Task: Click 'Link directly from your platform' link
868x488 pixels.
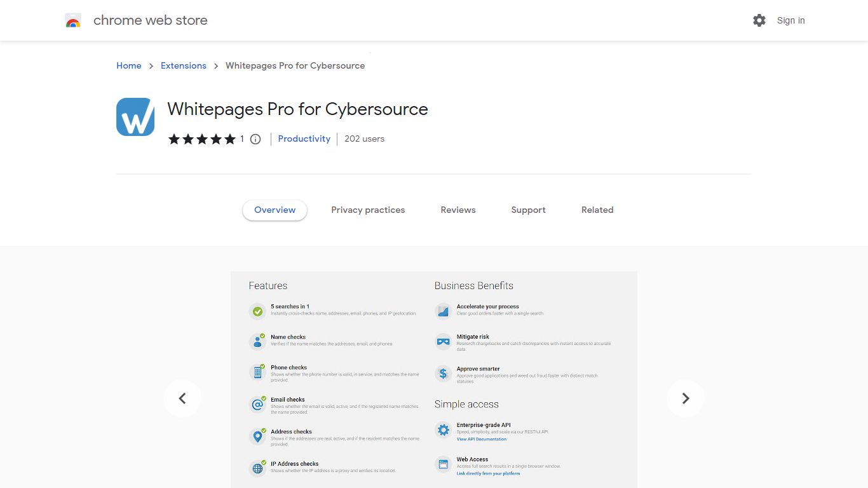Action: (488, 473)
